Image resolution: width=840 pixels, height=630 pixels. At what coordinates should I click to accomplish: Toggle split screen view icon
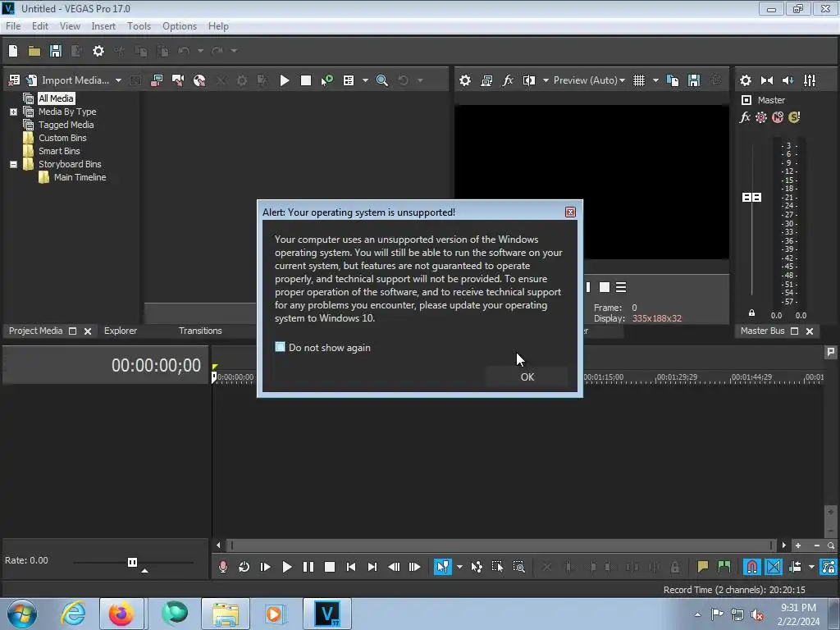point(529,80)
